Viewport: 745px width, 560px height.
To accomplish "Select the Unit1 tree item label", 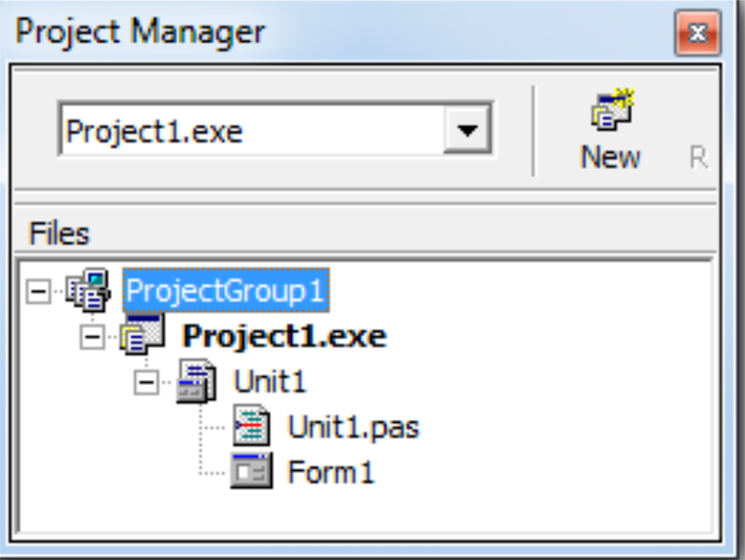I will (270, 382).
